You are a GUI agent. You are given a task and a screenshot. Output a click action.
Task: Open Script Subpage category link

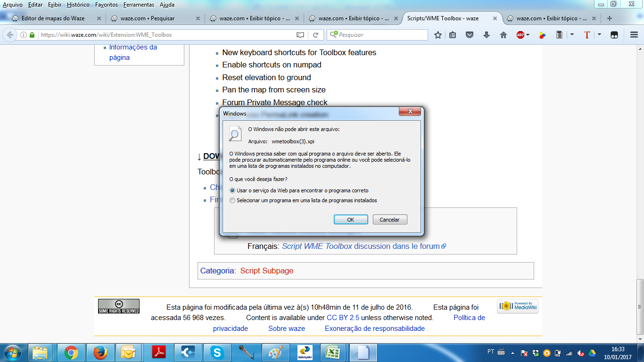pos(267,271)
